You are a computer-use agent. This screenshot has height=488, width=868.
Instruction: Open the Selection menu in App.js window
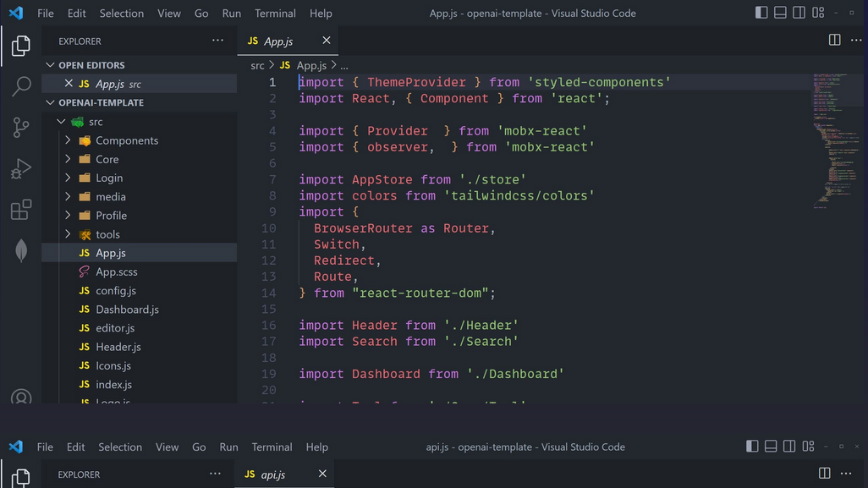121,14
